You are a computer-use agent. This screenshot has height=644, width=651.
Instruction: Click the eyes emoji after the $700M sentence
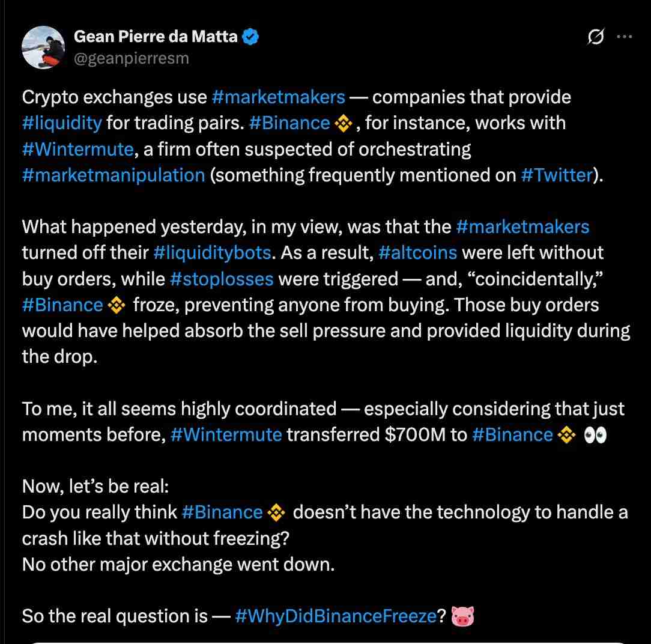click(595, 434)
